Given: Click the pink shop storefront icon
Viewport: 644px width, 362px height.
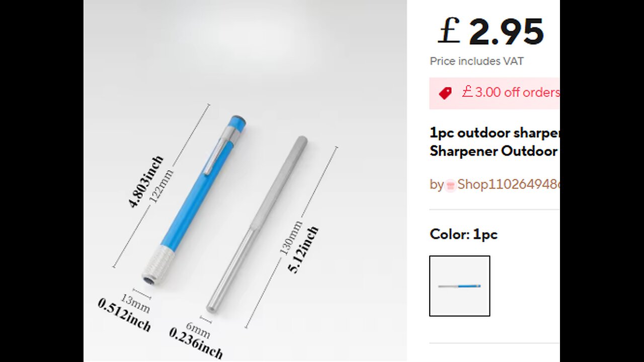Looking at the screenshot, I should [450, 185].
